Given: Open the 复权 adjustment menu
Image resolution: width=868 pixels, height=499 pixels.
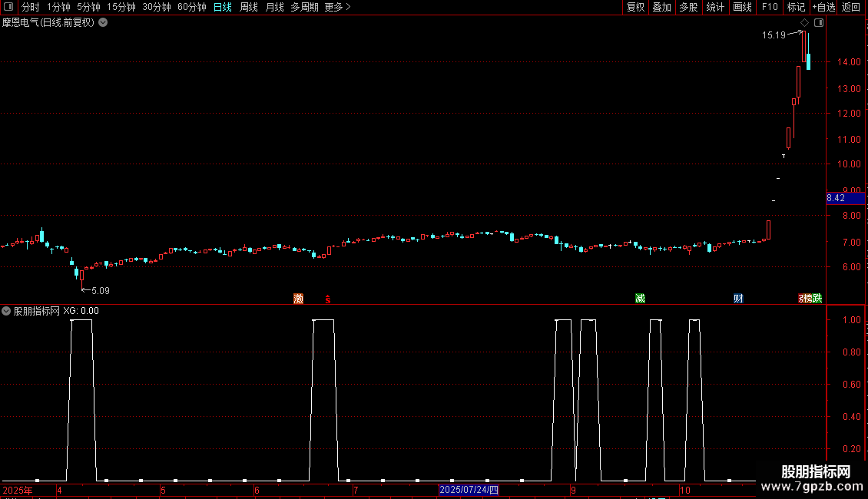Looking at the screenshot, I should point(635,7).
